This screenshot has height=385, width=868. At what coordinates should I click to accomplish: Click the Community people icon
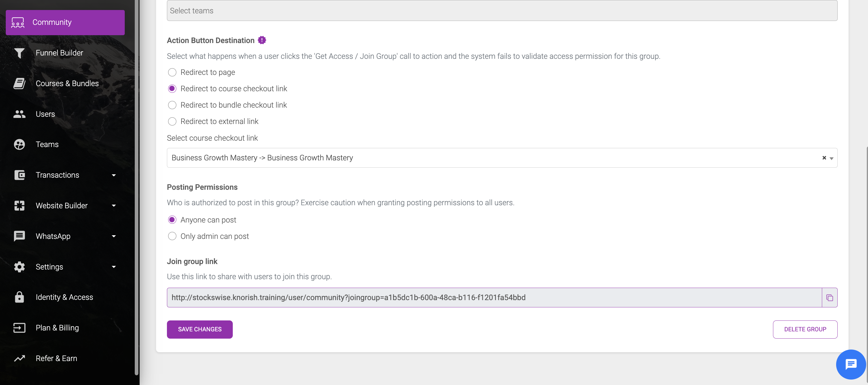18,22
